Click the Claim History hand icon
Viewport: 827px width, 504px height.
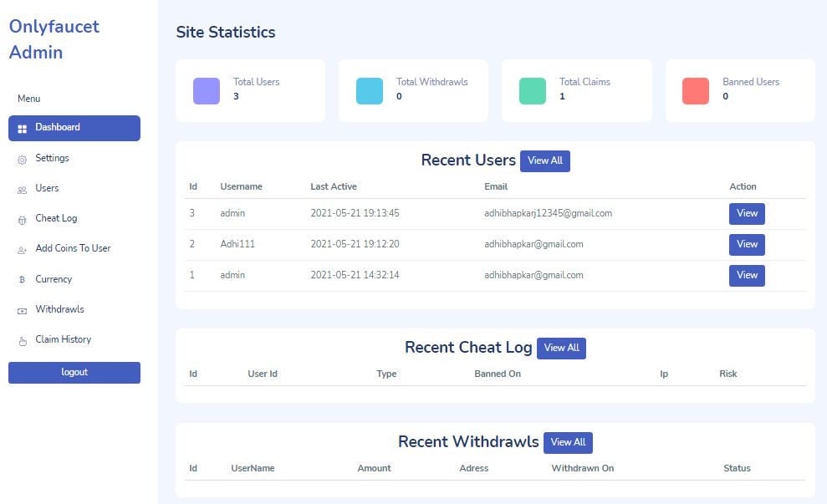22,341
